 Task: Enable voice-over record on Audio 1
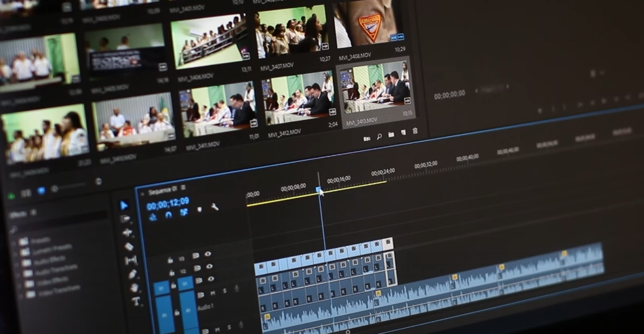(237, 289)
